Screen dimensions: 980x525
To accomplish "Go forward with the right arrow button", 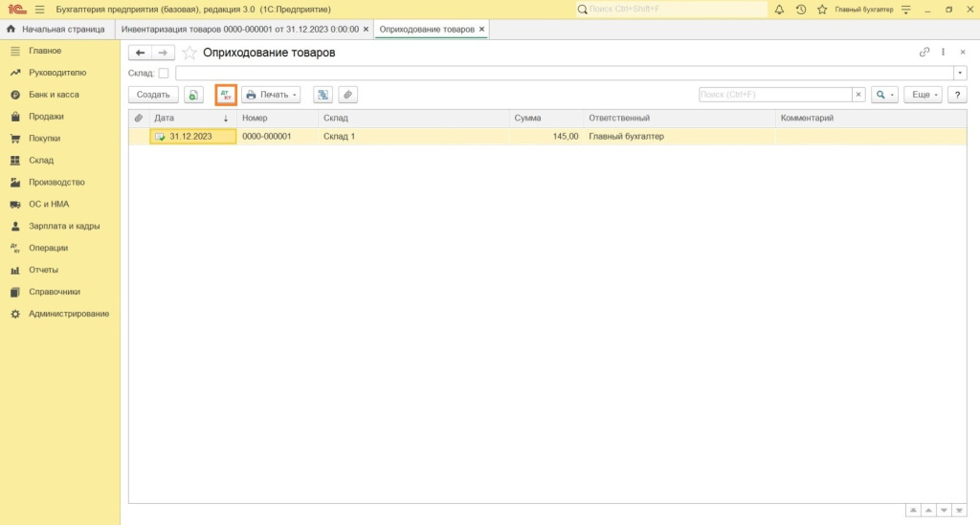I will point(163,53).
